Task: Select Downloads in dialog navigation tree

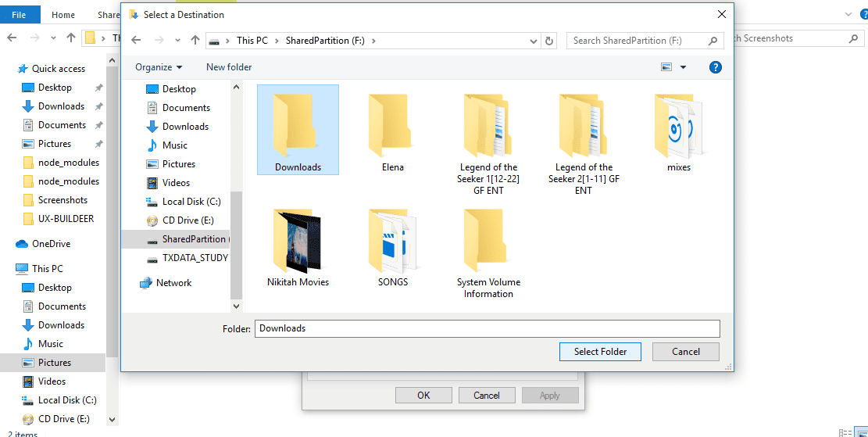Action: pyautogui.click(x=185, y=127)
